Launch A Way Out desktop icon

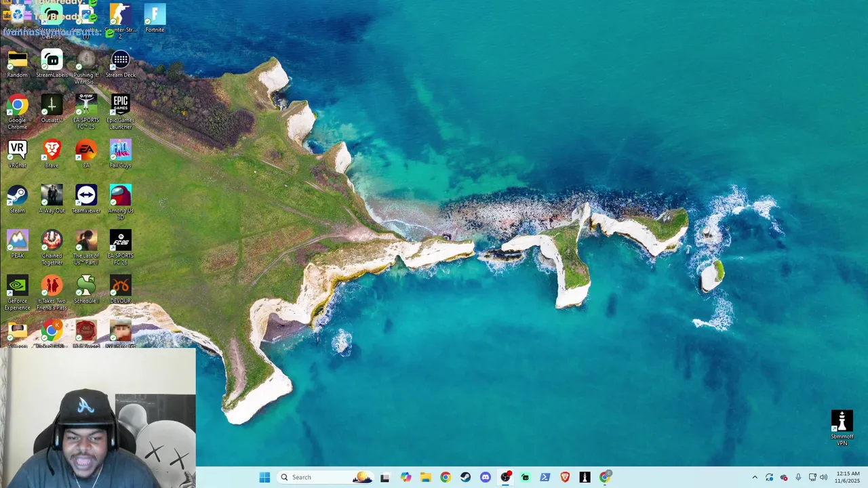[x=52, y=199]
